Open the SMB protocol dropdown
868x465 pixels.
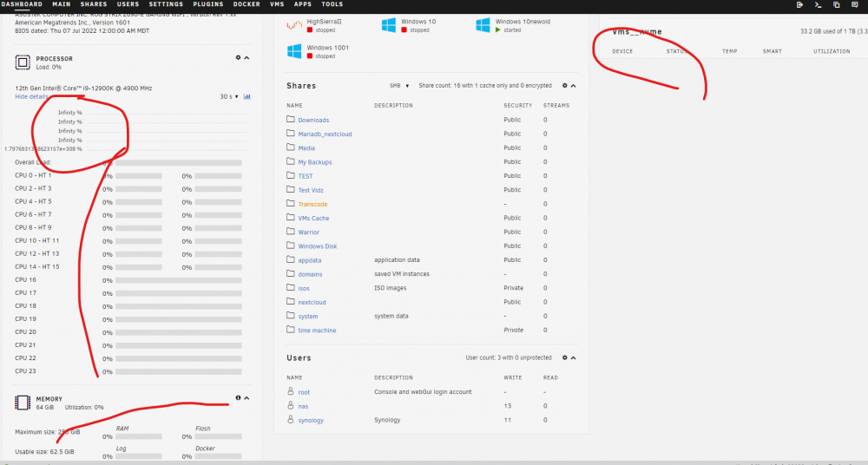pos(399,86)
